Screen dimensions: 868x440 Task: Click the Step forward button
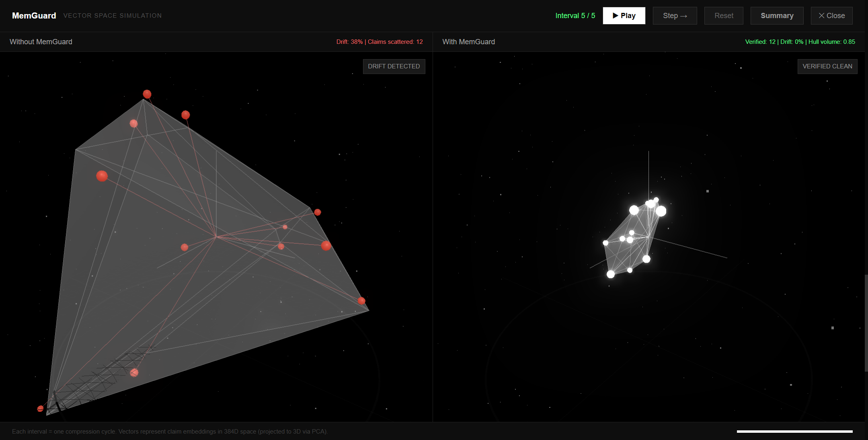tap(675, 16)
